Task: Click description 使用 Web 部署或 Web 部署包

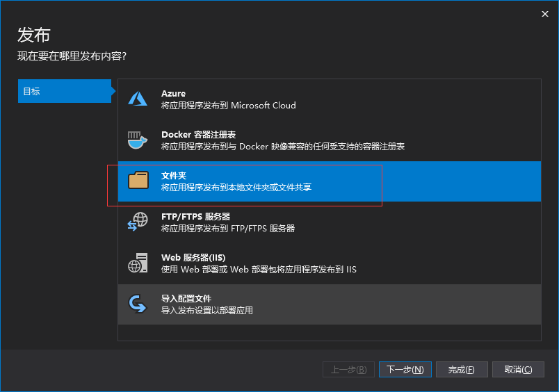Action: pos(259,270)
